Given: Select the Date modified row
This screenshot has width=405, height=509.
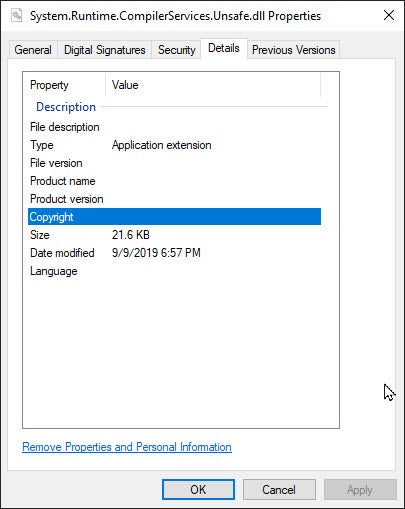Looking at the screenshot, I should [174, 253].
